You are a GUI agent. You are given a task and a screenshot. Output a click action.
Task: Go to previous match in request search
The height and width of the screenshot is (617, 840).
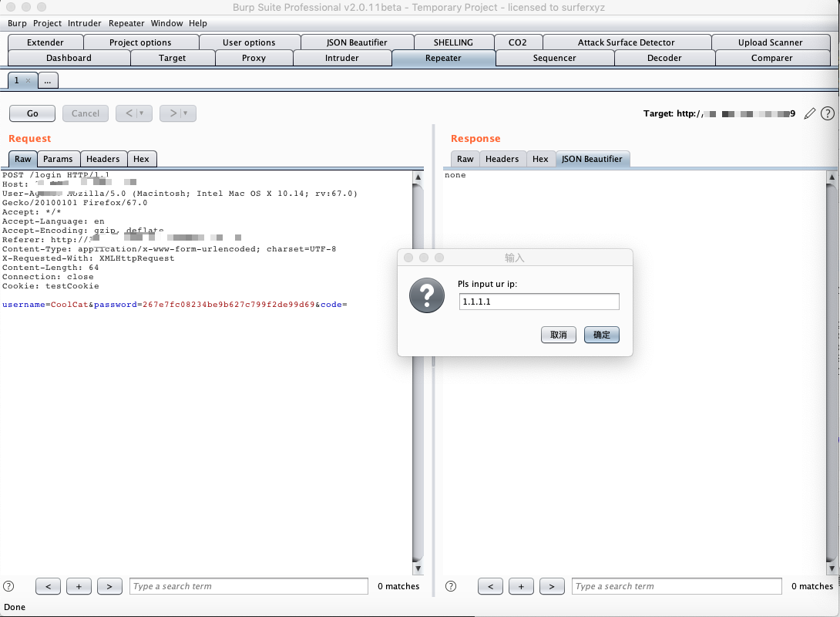(49, 586)
